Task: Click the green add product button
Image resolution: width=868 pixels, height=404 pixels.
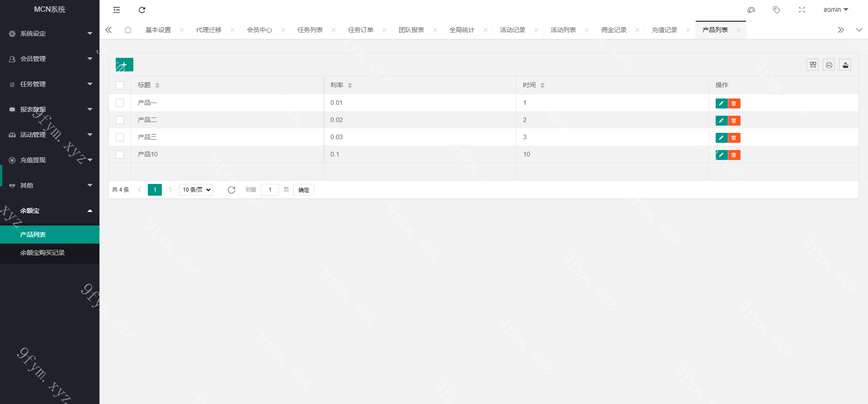Action: click(124, 65)
